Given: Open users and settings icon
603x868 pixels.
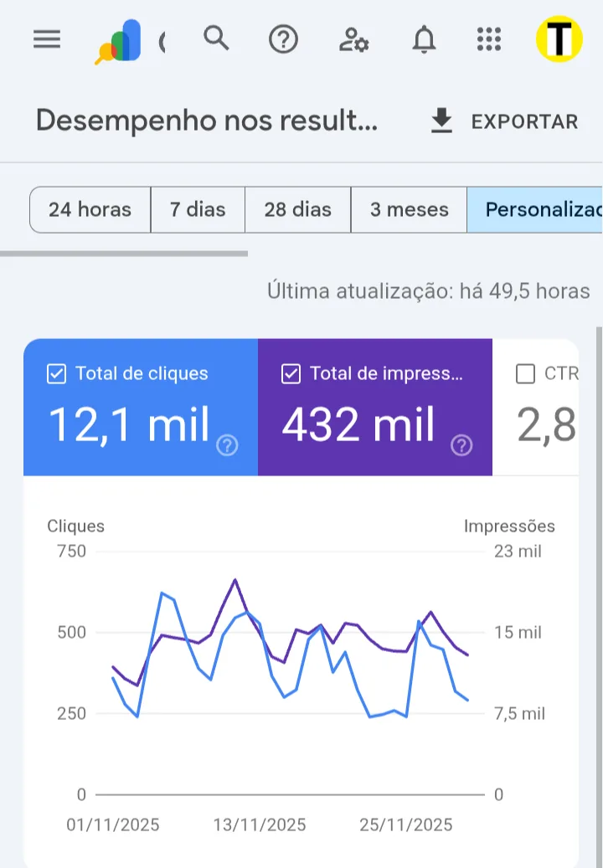Looking at the screenshot, I should 353,39.
